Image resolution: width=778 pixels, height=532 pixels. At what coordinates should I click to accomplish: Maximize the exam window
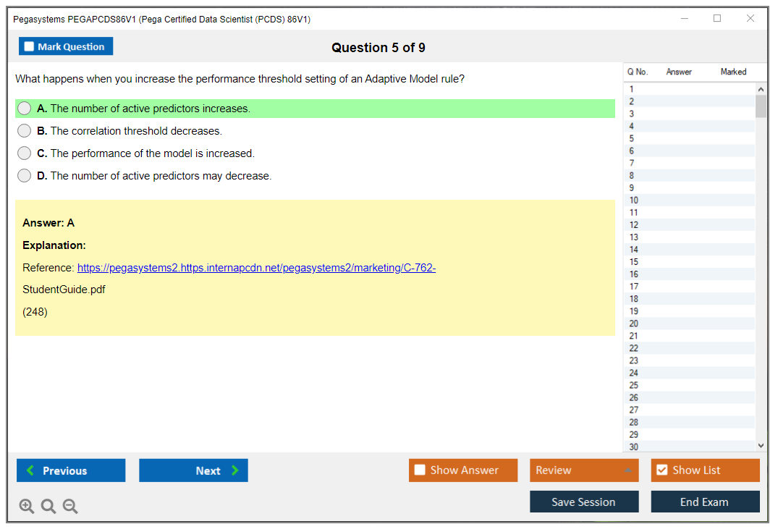(x=717, y=19)
